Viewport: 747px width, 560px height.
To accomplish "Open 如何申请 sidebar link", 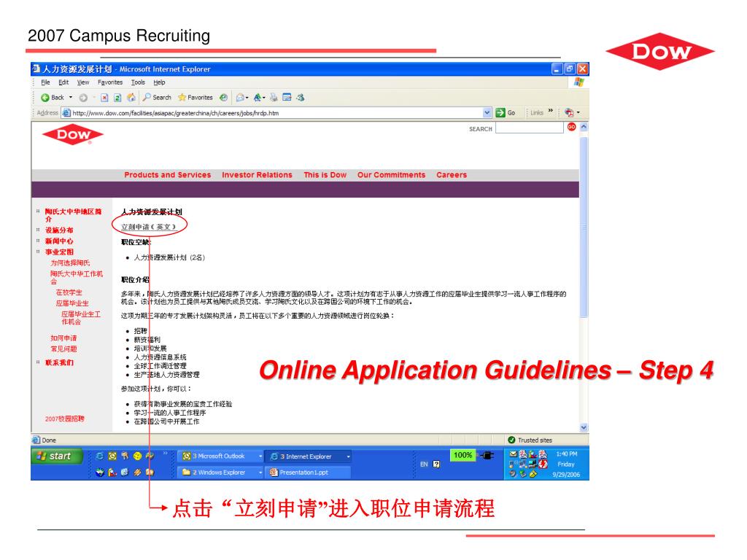I will (63, 338).
